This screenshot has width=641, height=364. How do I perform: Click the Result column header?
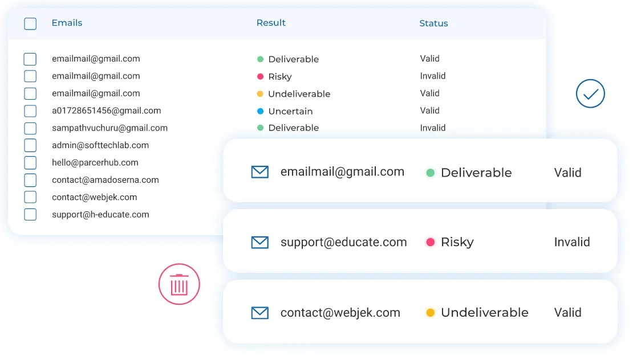coord(271,23)
